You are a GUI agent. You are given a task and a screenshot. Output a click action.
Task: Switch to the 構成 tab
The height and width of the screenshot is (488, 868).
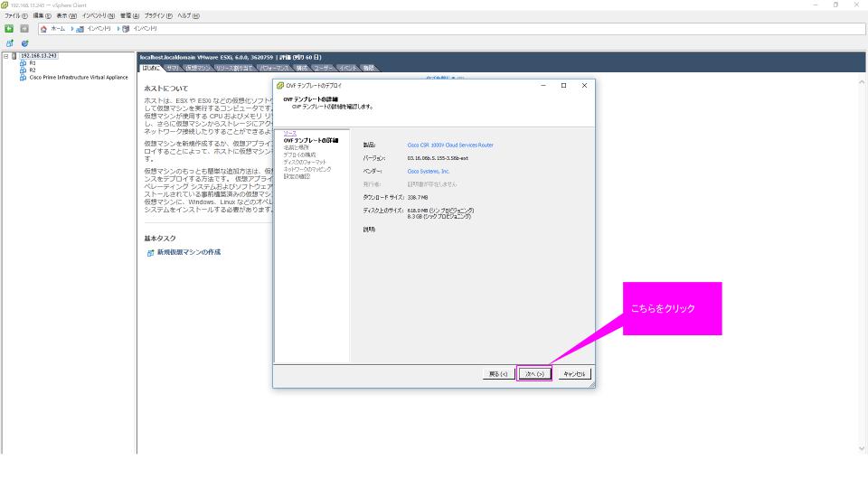(302, 68)
